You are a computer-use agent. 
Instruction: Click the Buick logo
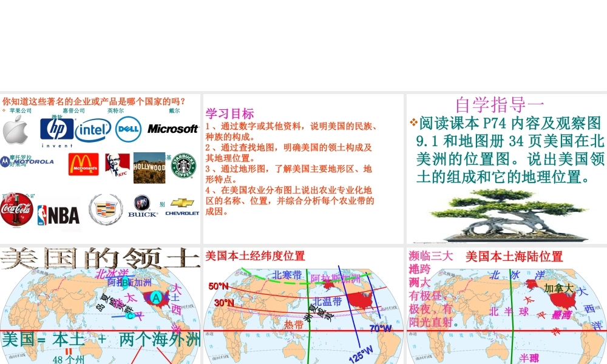pos(142,206)
